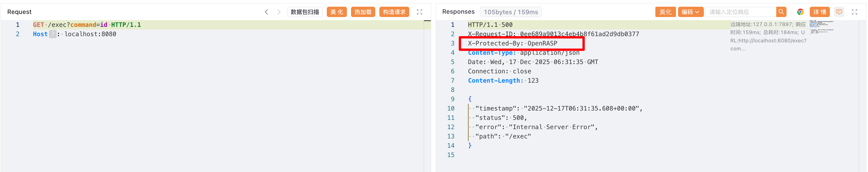Go to the next request with right arrow
Screen dimensions: 868x172
tap(279, 12)
